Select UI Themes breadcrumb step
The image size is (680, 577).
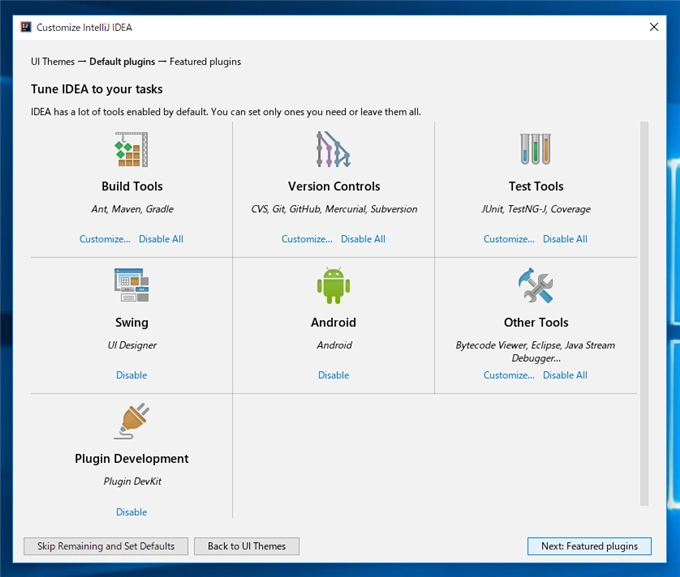tap(52, 62)
